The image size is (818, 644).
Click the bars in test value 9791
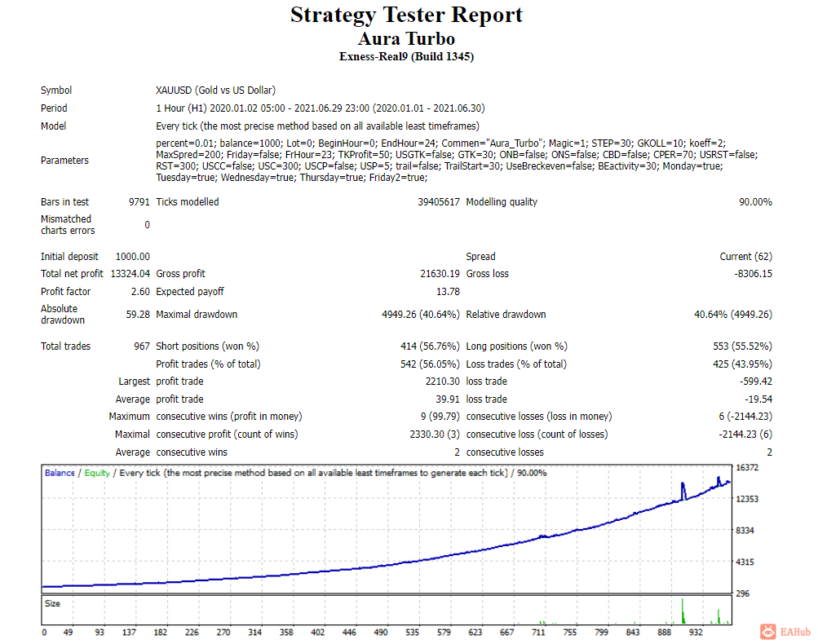click(x=139, y=202)
